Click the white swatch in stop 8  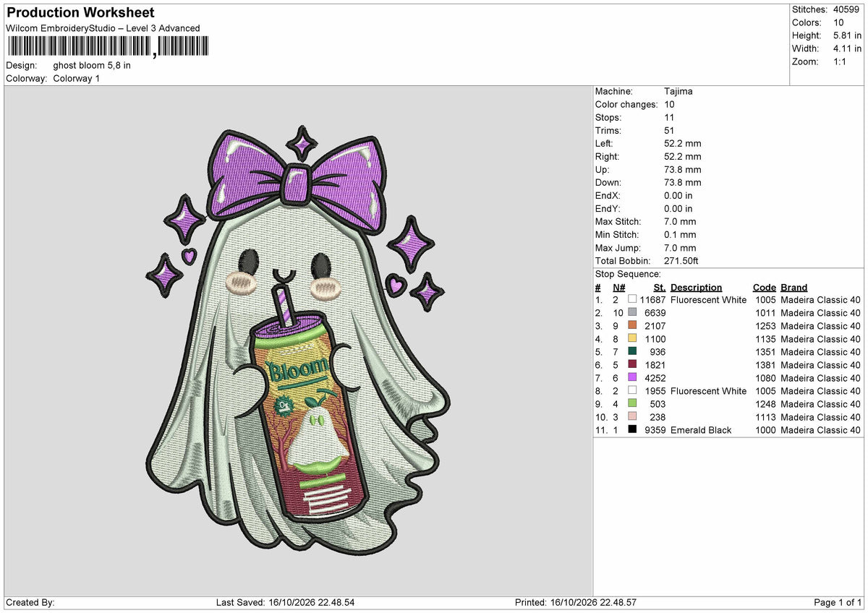coord(632,390)
